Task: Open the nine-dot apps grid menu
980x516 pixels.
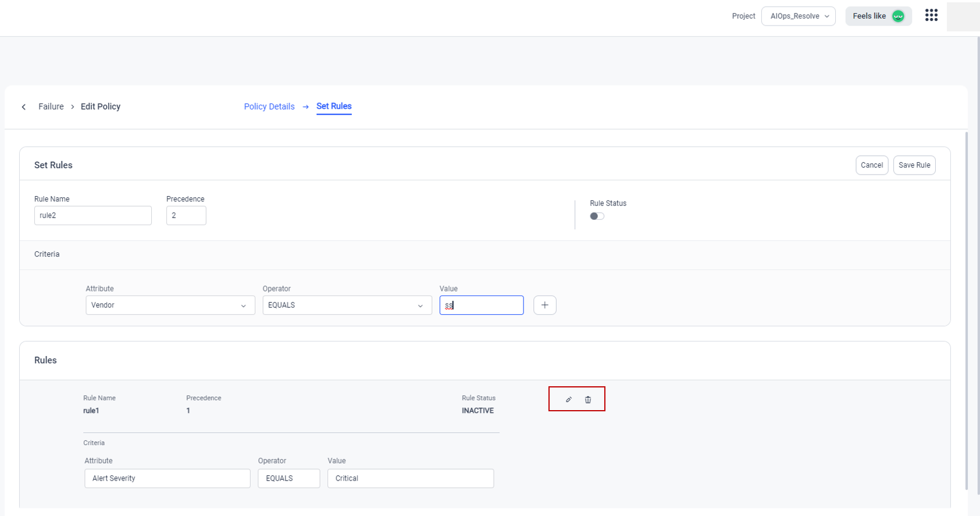Action: point(931,16)
